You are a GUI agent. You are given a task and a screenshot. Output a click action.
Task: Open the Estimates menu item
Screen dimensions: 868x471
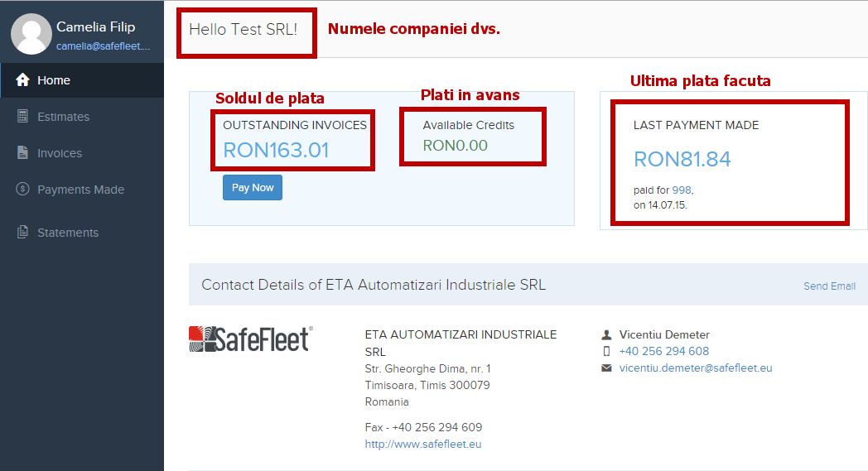click(63, 117)
